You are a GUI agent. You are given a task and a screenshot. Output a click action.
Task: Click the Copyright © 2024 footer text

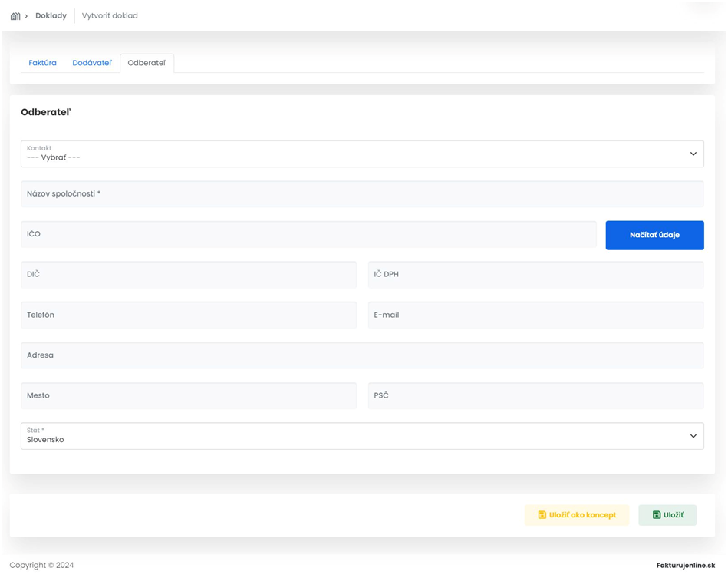pos(41,566)
